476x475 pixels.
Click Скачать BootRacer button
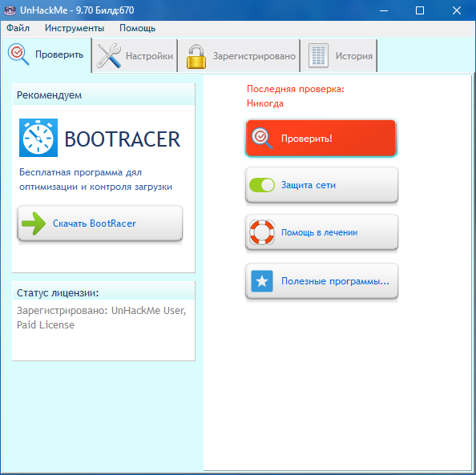click(100, 223)
